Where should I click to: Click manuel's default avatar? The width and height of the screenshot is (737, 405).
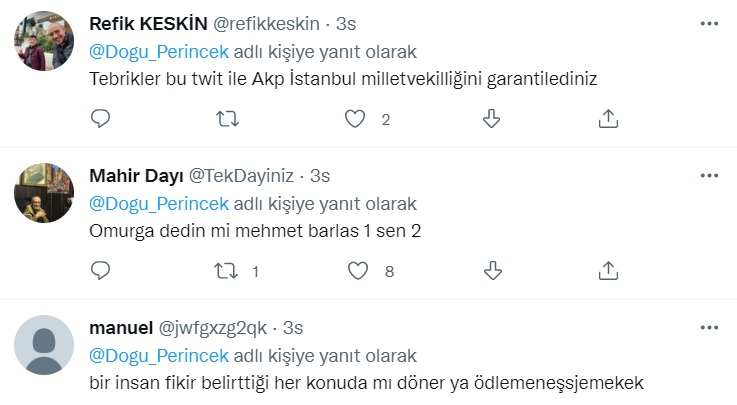(x=44, y=345)
